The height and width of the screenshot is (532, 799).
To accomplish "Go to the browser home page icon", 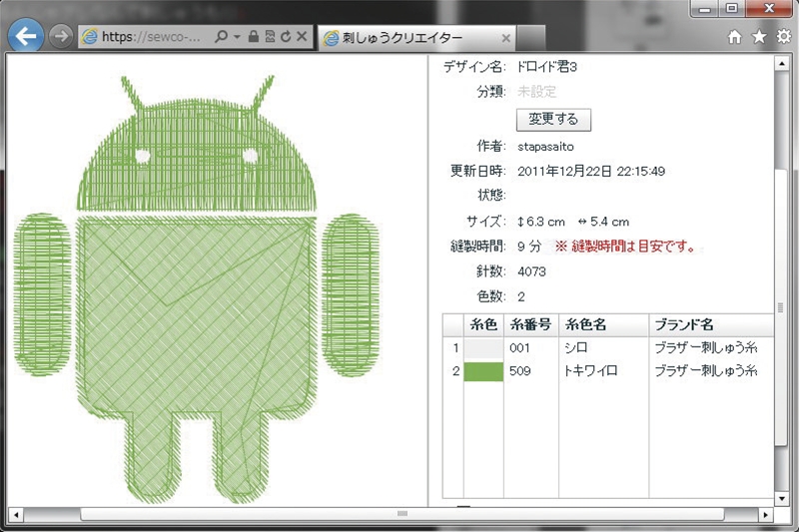I will pos(734,37).
